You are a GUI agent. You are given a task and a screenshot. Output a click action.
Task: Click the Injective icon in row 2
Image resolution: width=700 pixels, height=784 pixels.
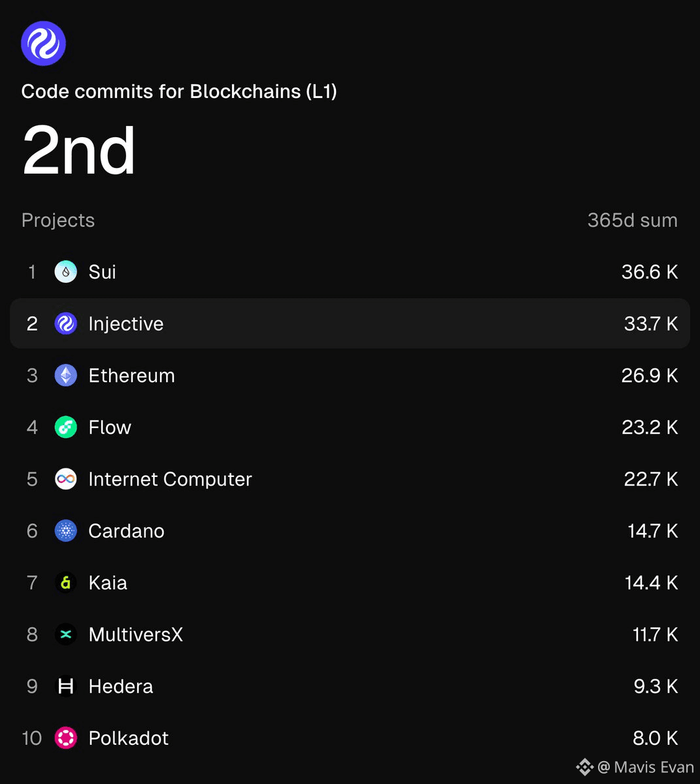coord(65,323)
